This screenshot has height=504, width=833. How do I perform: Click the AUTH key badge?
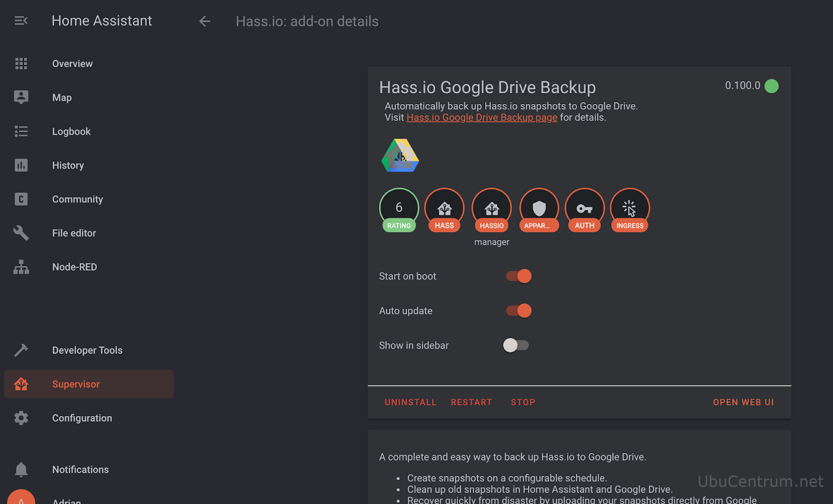pos(584,210)
